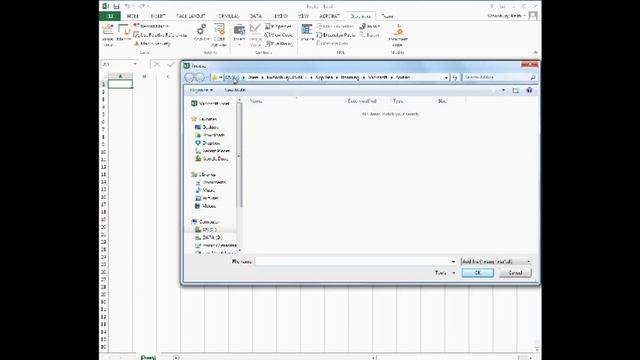Click Expansion Packs in ribbon
Image resolution: width=640 pixels, height=360 pixels.
pos(336,35)
